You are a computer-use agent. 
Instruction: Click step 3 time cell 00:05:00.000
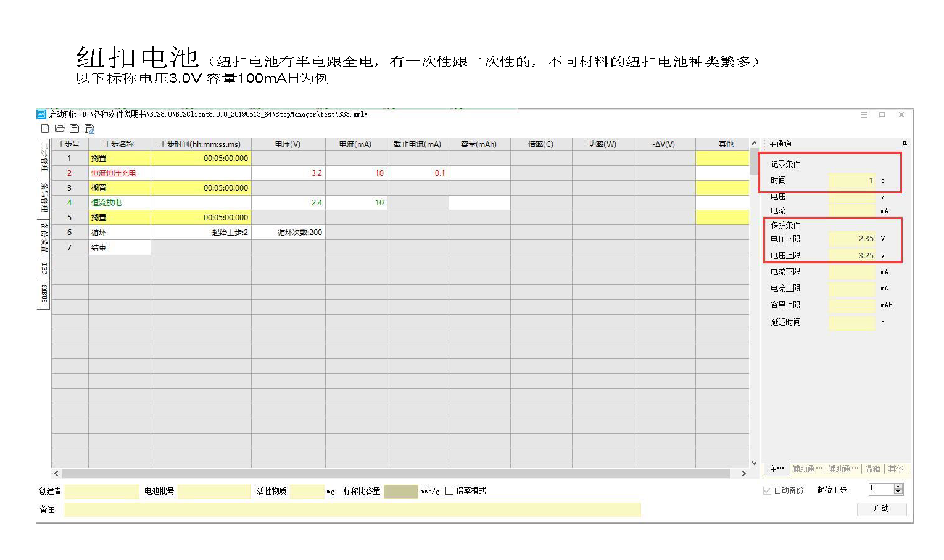201,188
